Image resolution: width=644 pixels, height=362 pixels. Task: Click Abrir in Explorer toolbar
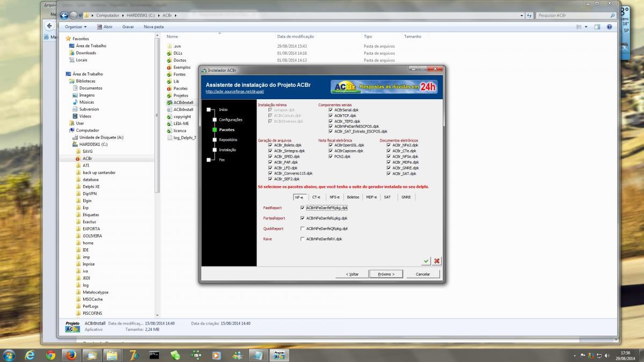tap(105, 26)
